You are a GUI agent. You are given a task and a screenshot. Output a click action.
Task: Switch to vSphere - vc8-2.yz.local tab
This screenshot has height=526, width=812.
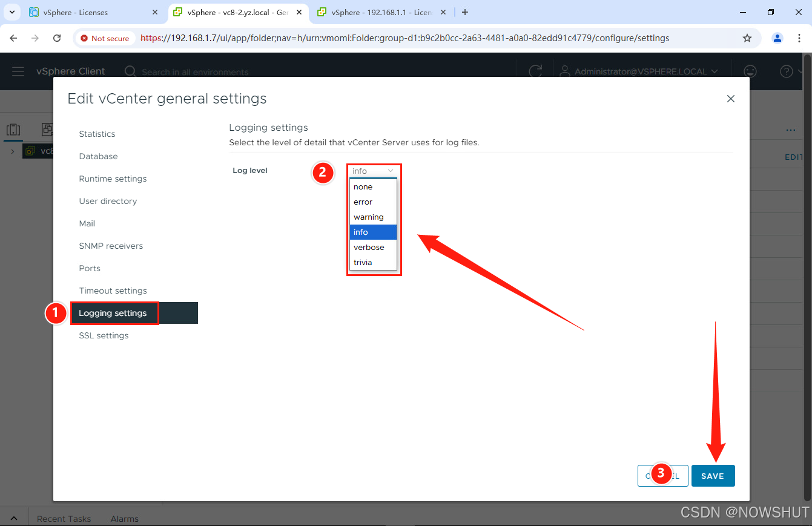(238, 12)
